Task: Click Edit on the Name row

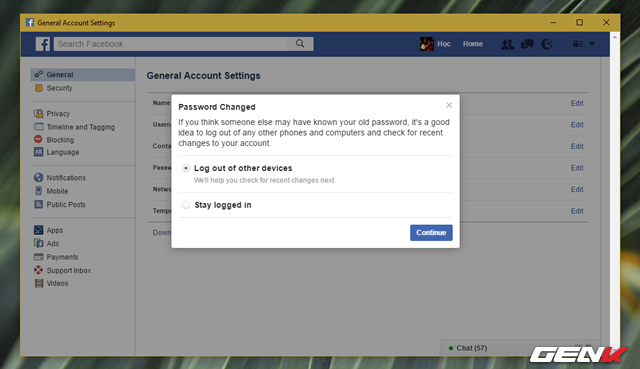Action: pos(577,103)
